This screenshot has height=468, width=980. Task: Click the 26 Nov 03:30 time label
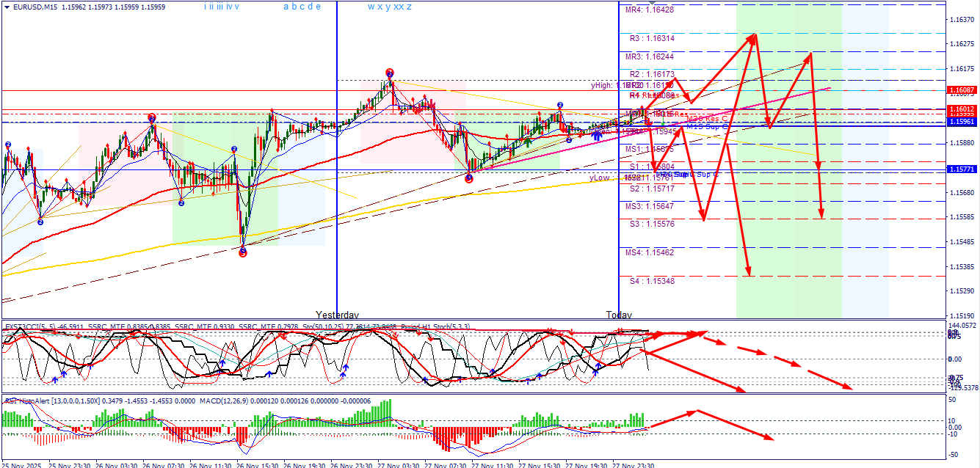pos(117,465)
